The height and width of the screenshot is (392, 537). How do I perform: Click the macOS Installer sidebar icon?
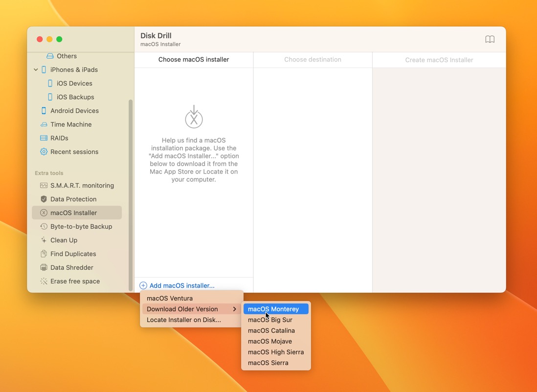click(x=44, y=213)
